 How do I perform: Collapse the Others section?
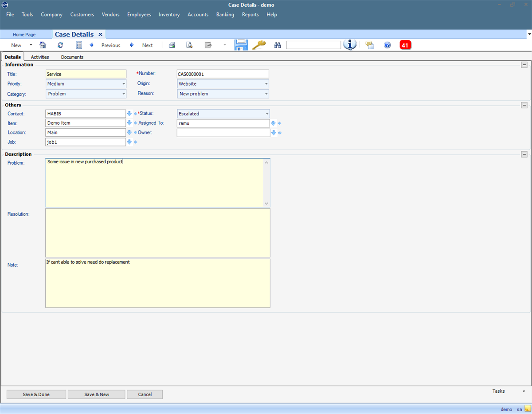[x=524, y=105]
